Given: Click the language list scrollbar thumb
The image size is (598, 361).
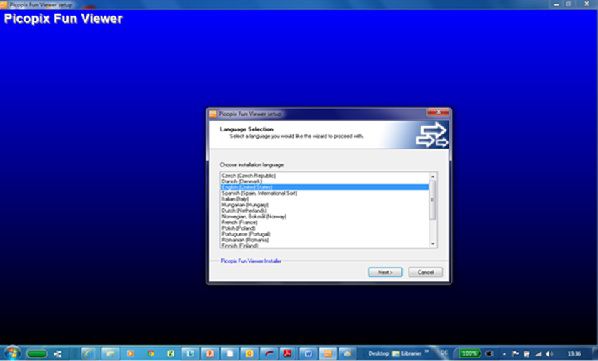Looking at the screenshot, I should pos(433,200).
